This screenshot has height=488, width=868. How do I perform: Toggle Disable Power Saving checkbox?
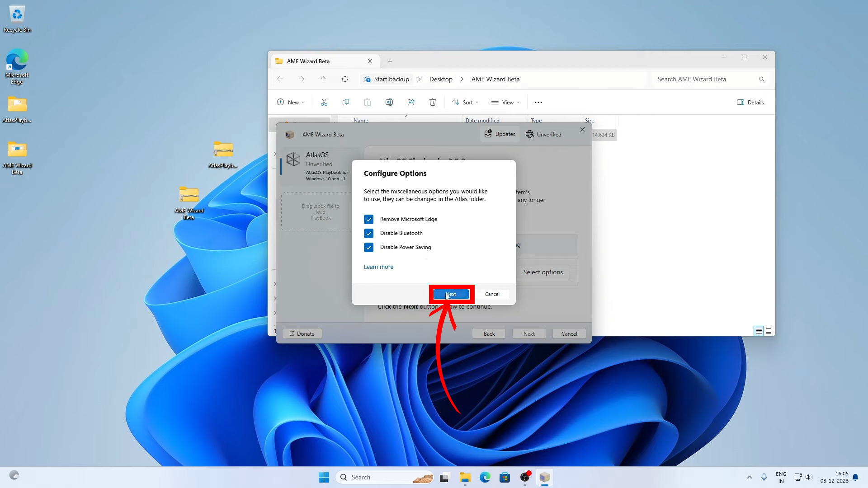pos(369,248)
